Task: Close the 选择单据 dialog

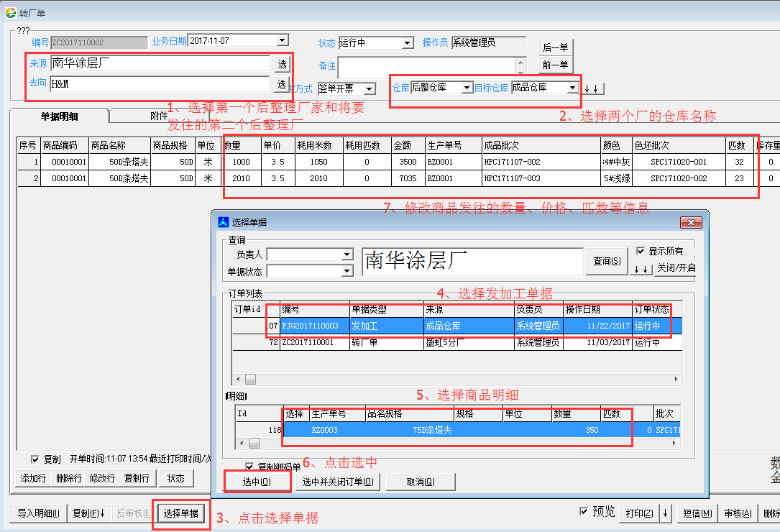Action: (x=691, y=222)
